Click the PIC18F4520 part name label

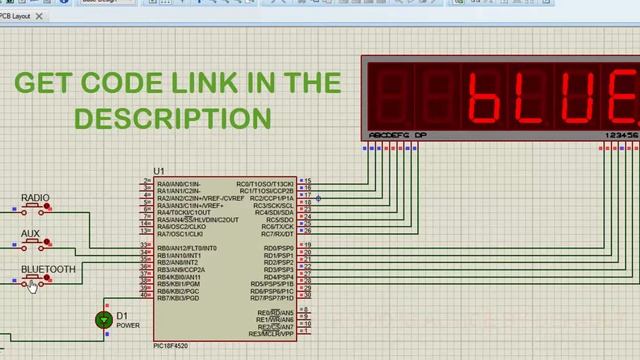(x=171, y=346)
